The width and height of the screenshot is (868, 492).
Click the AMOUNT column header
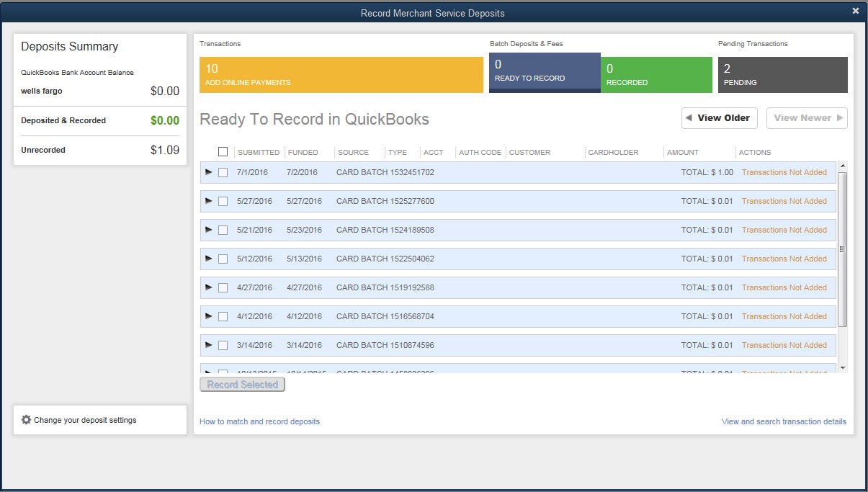click(683, 153)
